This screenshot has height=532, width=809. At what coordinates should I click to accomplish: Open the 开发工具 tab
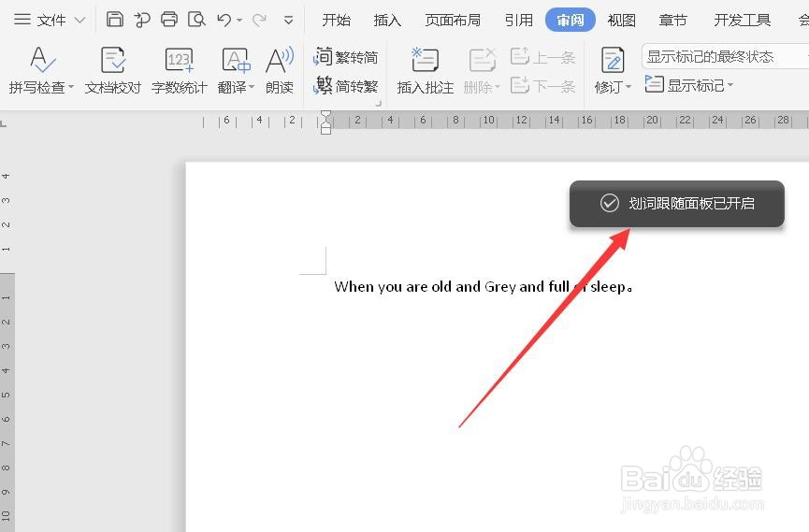click(743, 21)
